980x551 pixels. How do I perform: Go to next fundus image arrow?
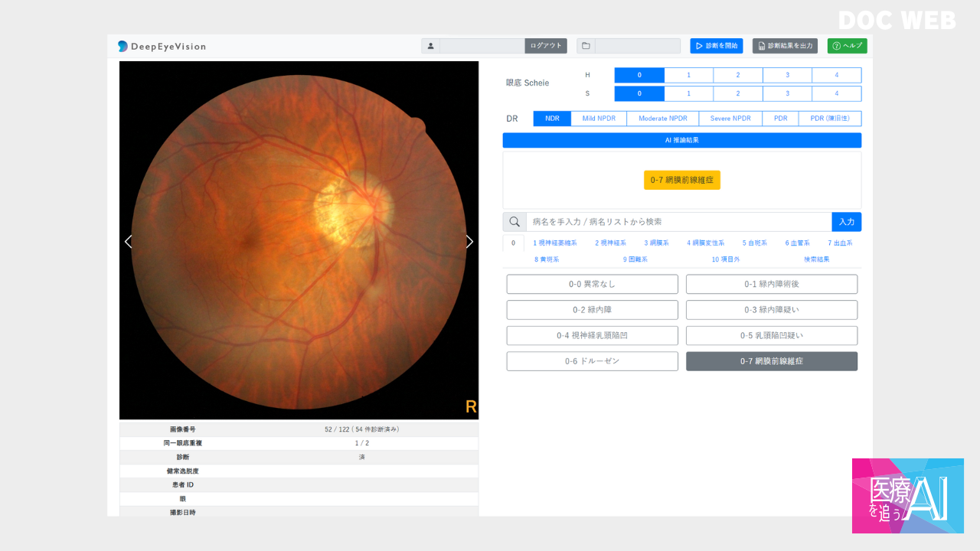tap(469, 242)
